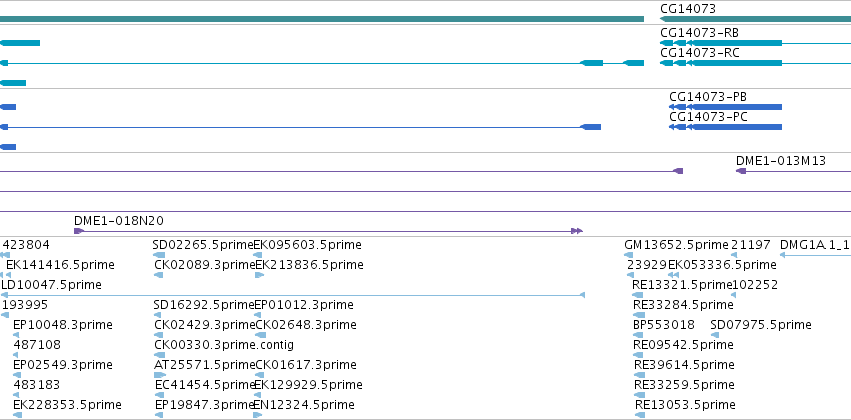Click the EK129929.5prime EST label
This screenshot has width=851, height=420.
pos(309,385)
